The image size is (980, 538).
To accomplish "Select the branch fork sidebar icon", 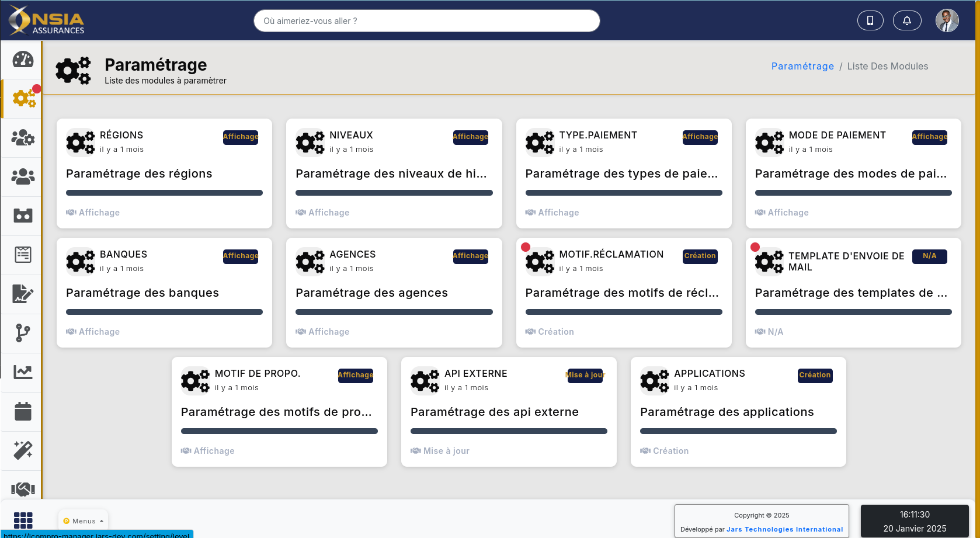I will tap(23, 333).
